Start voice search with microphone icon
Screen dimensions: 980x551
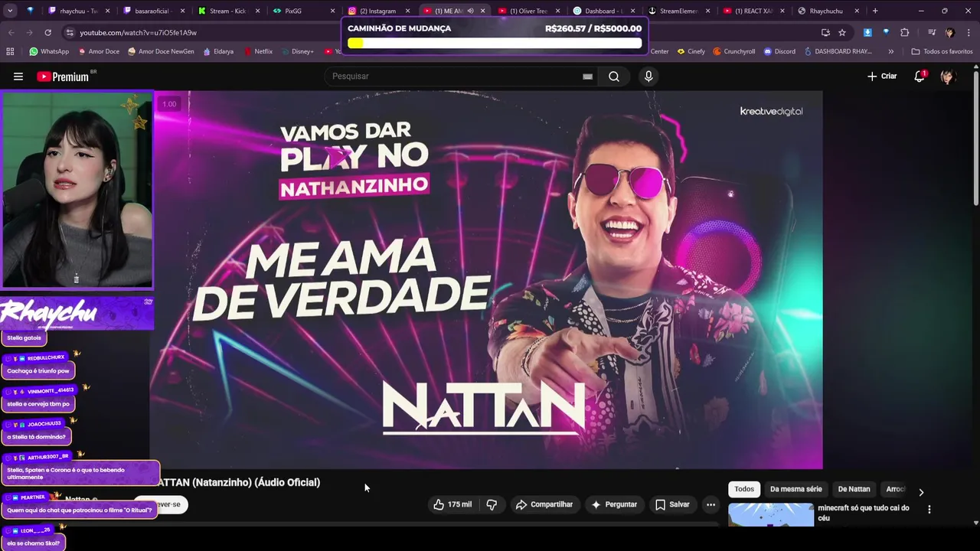648,77
